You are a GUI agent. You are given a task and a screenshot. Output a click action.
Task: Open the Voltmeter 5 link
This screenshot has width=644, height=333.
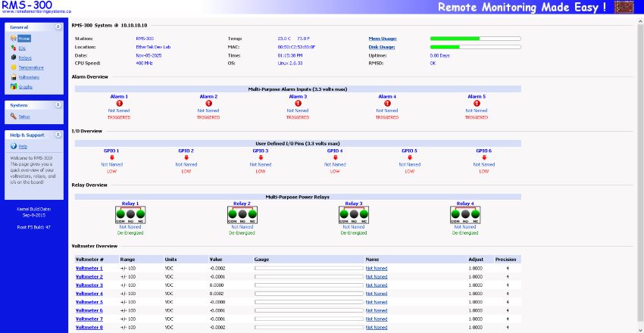pyautogui.click(x=89, y=302)
